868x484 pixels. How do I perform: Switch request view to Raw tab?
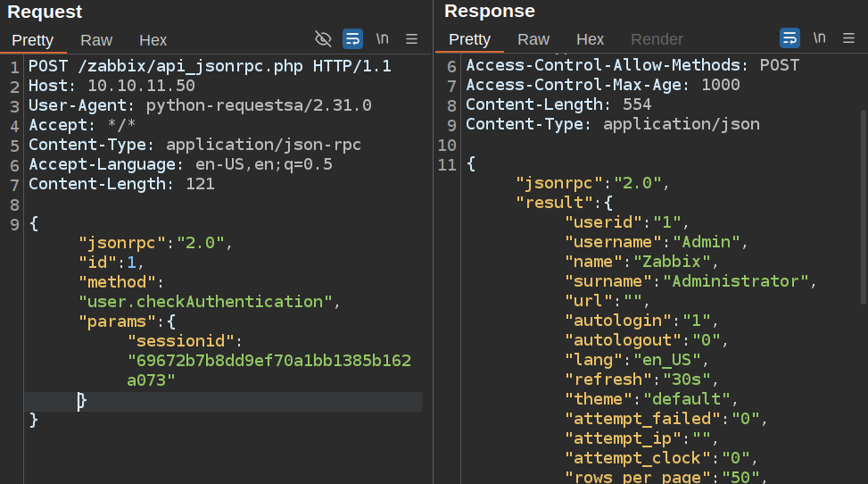[x=96, y=40]
